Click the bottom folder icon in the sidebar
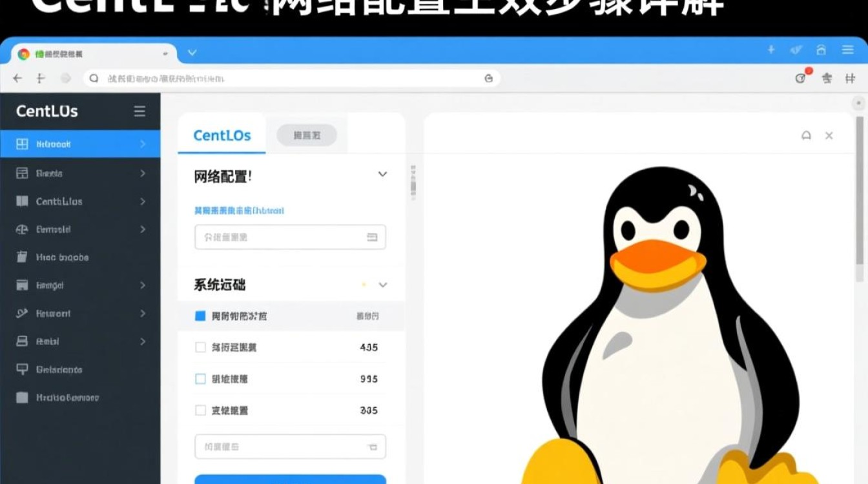Viewport: 868px width, 484px height. pyautogui.click(x=22, y=398)
